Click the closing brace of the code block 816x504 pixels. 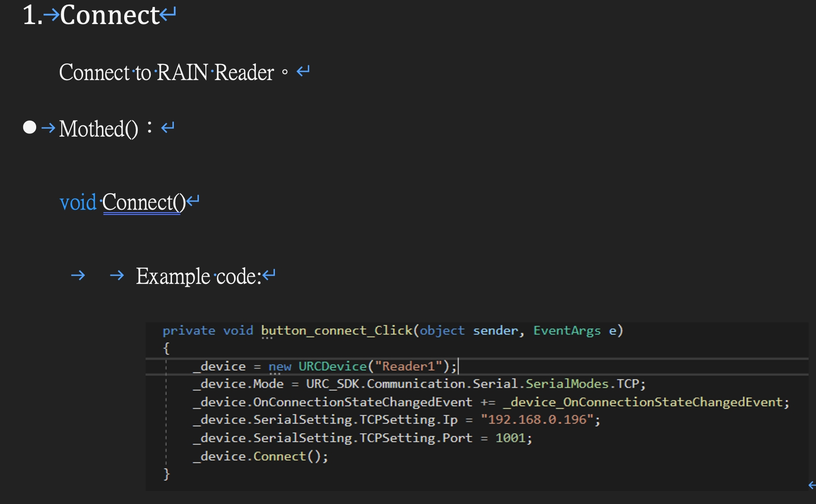pyautogui.click(x=166, y=474)
